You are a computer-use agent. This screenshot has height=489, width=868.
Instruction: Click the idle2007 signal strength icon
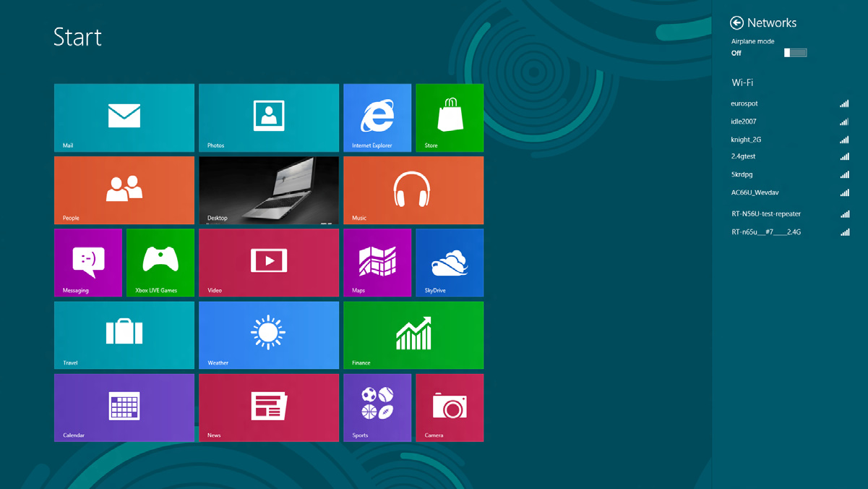(x=844, y=122)
